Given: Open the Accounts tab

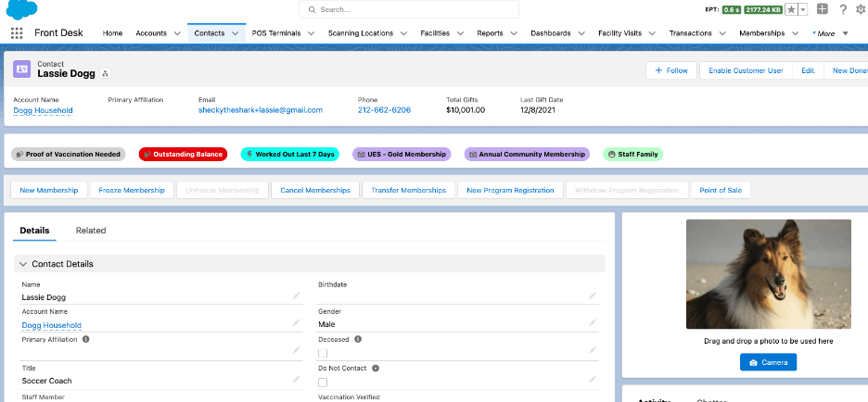Looking at the screenshot, I should coord(151,33).
